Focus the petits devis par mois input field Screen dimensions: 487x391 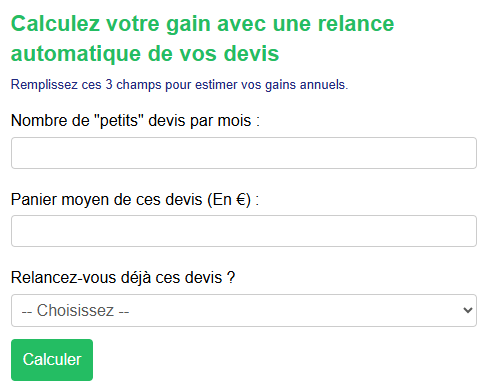244,153
